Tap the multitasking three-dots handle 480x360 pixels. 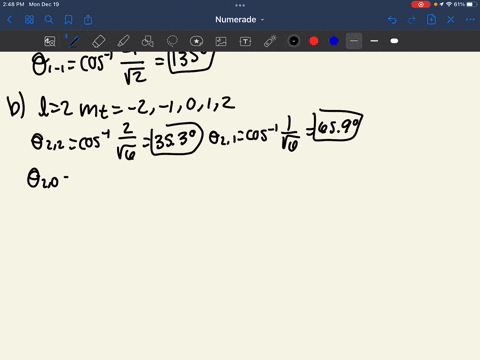(240, 5)
